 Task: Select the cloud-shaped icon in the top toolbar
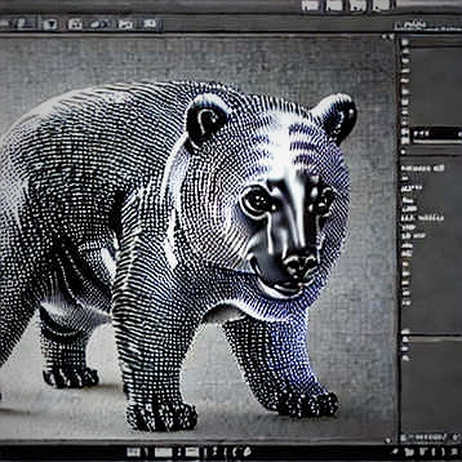tap(99, 24)
